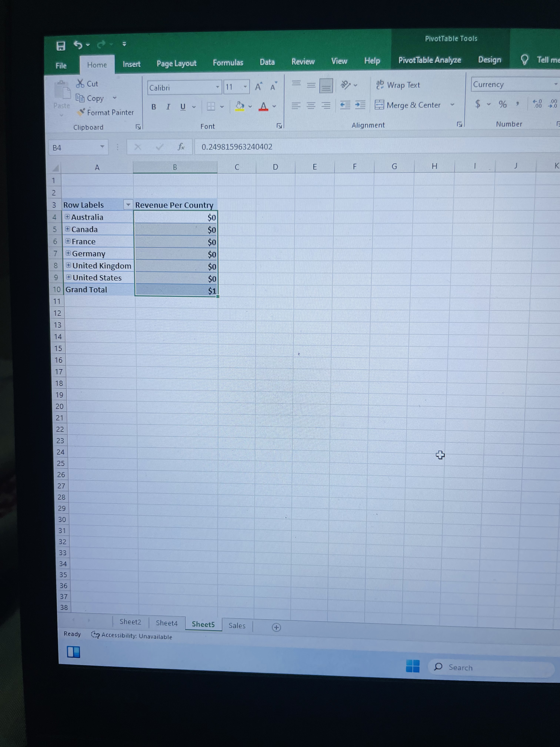Click the Name Box showing B4
This screenshot has width=560, height=747.
pos(78,148)
